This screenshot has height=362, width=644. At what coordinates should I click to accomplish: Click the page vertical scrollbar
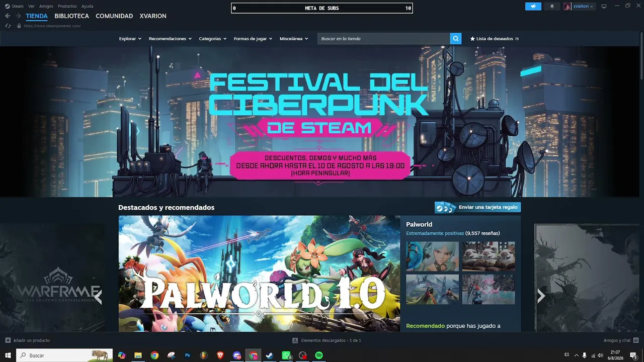641,55
